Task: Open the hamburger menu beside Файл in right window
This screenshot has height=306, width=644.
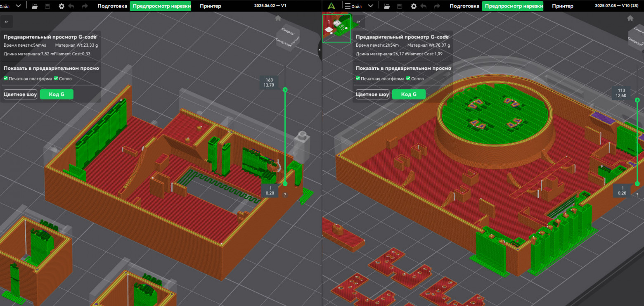Action: [x=348, y=6]
